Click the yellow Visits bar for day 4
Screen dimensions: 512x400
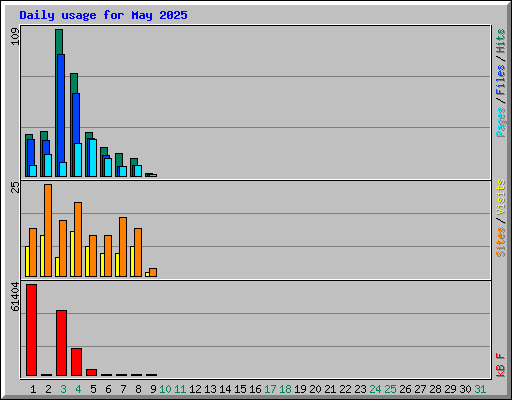[x=72, y=254]
